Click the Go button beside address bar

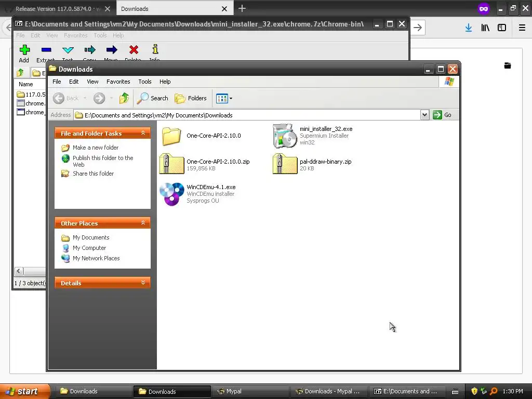tap(442, 115)
